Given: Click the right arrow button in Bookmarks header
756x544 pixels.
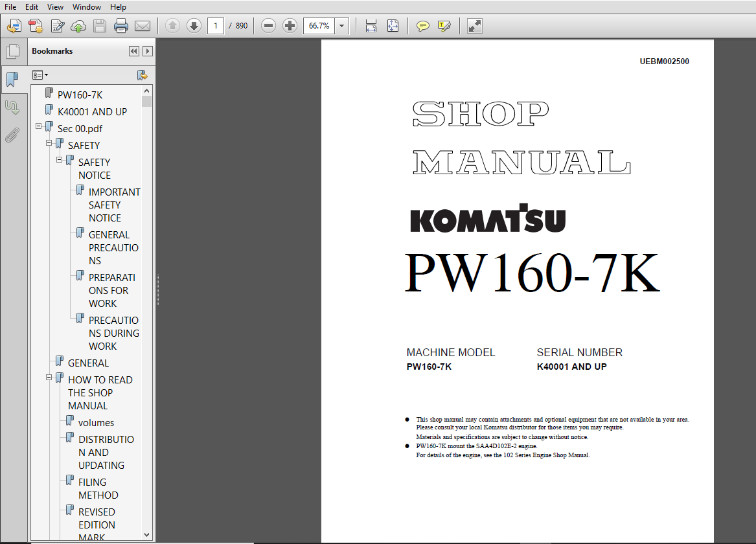Looking at the screenshot, I should click(x=148, y=51).
